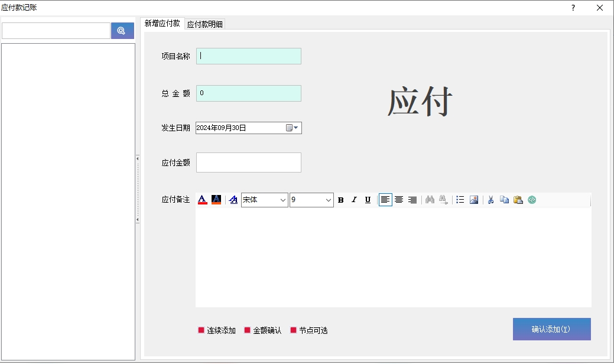Open the 发生日期 calendar picker
The image size is (614, 364).
292,128
